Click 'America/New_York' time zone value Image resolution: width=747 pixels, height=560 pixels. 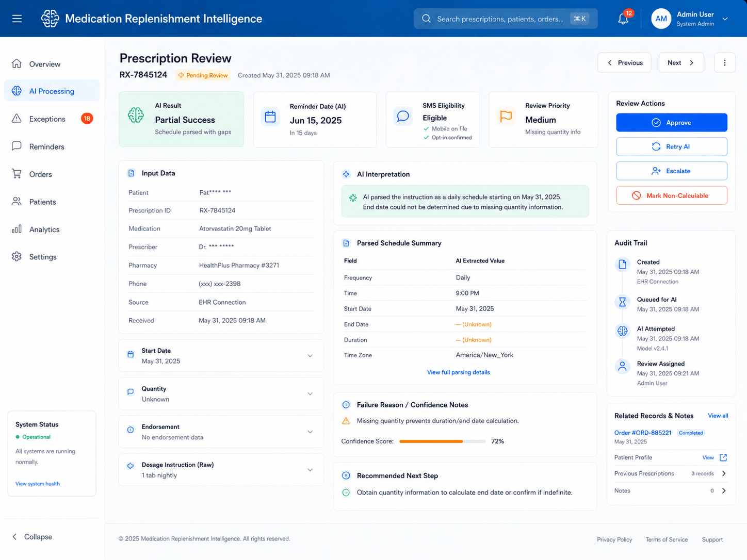coord(484,355)
